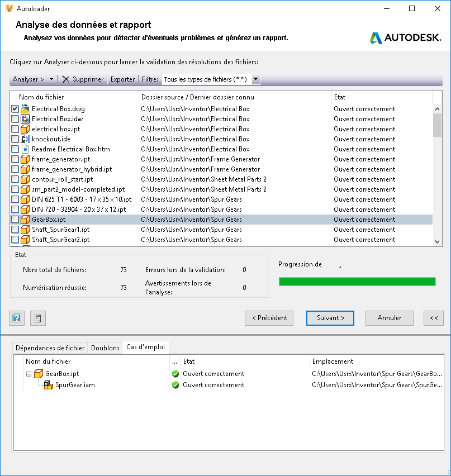Click the electrical box.ipt part icon
The image size is (451, 476).
click(25, 128)
